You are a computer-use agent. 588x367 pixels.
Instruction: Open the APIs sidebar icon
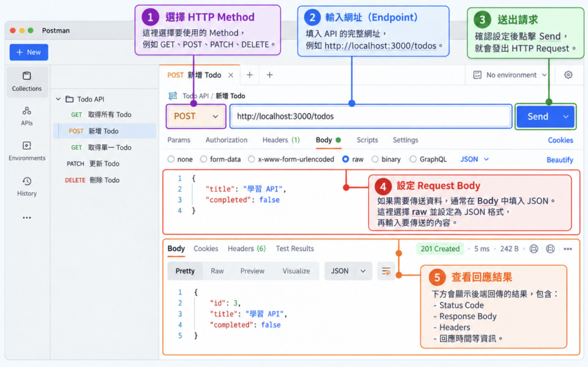26,111
